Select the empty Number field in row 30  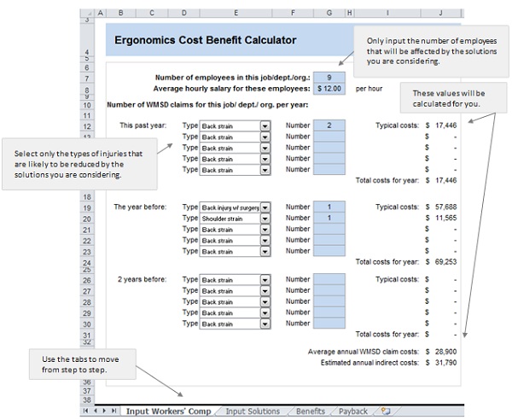coord(329,323)
